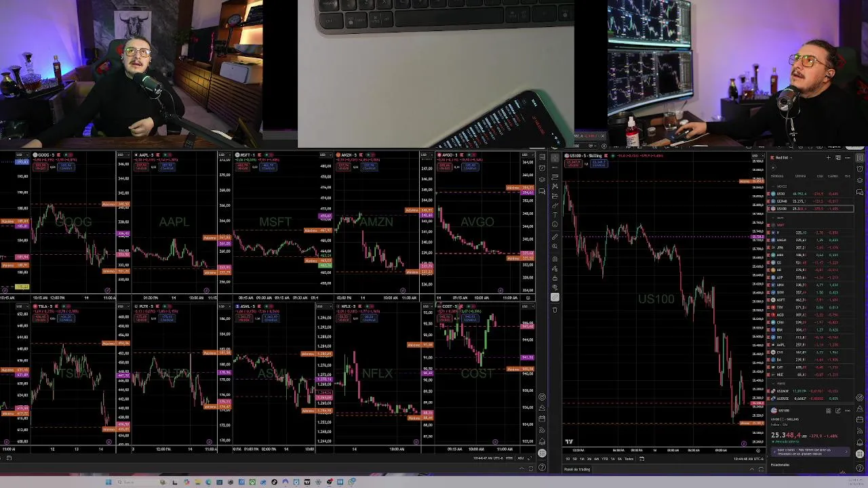
Task: Maximize the Panel de trading panel
Action: point(761,469)
